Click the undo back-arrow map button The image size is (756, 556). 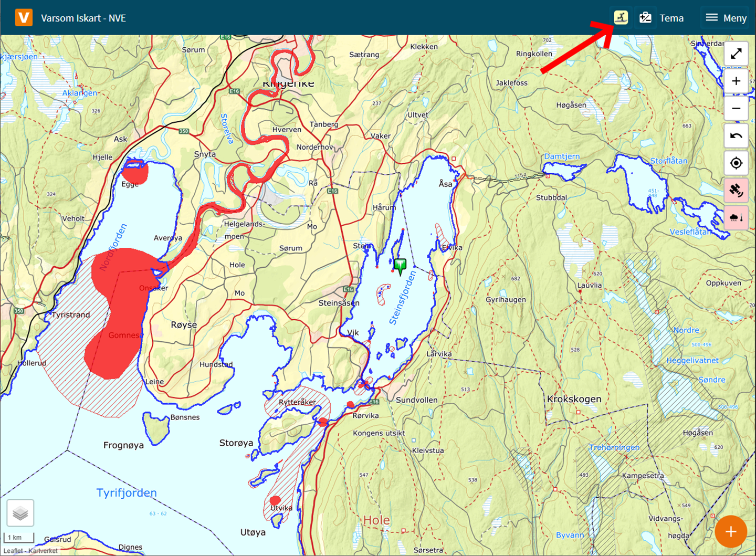[x=736, y=136]
